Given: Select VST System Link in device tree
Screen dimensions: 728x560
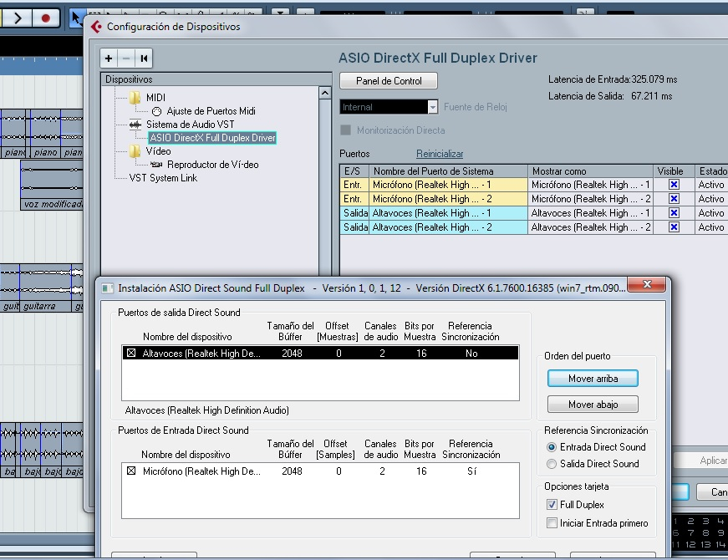Looking at the screenshot, I should click(163, 178).
